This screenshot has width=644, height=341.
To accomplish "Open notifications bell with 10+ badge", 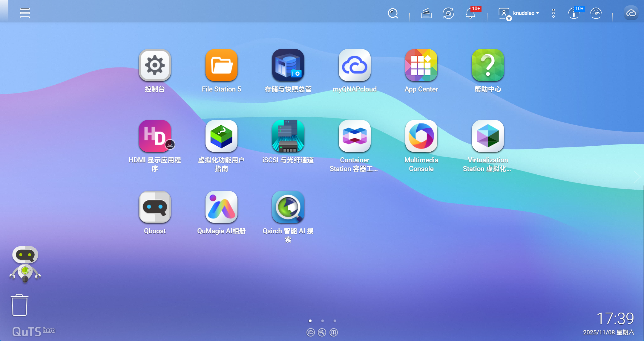I will click(470, 13).
